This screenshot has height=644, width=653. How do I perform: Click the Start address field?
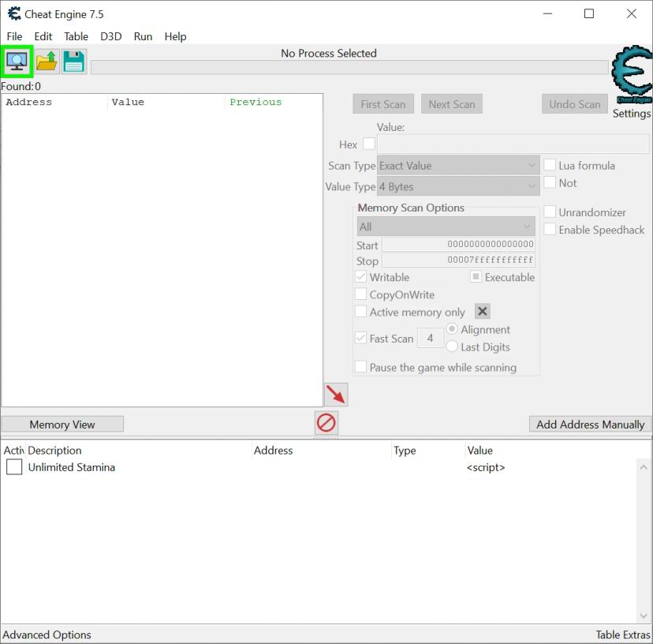(458, 244)
